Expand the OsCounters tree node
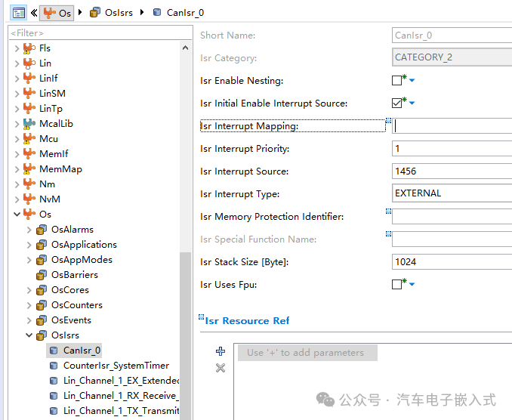Image resolution: width=512 pixels, height=420 pixels. [29, 305]
